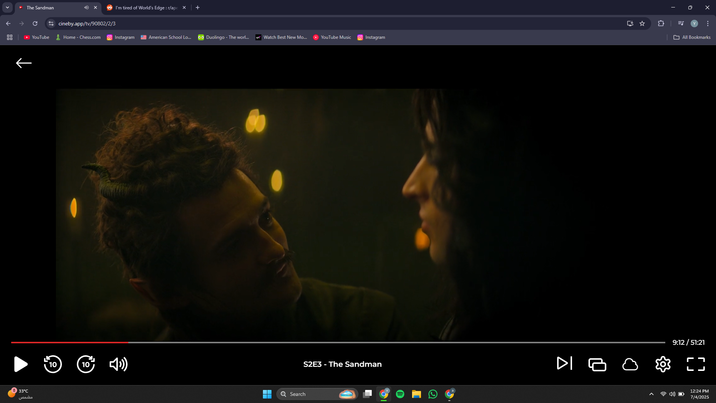This screenshot has width=716, height=403.
Task: Open the YouTube Music bookmark
Action: click(x=332, y=37)
